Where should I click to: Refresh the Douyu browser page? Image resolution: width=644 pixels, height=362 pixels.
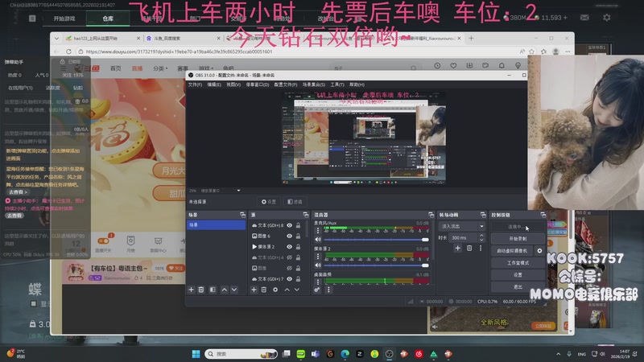(68, 51)
